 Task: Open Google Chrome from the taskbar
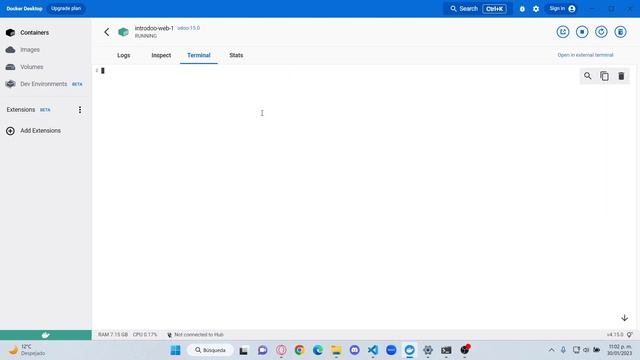tap(300, 350)
